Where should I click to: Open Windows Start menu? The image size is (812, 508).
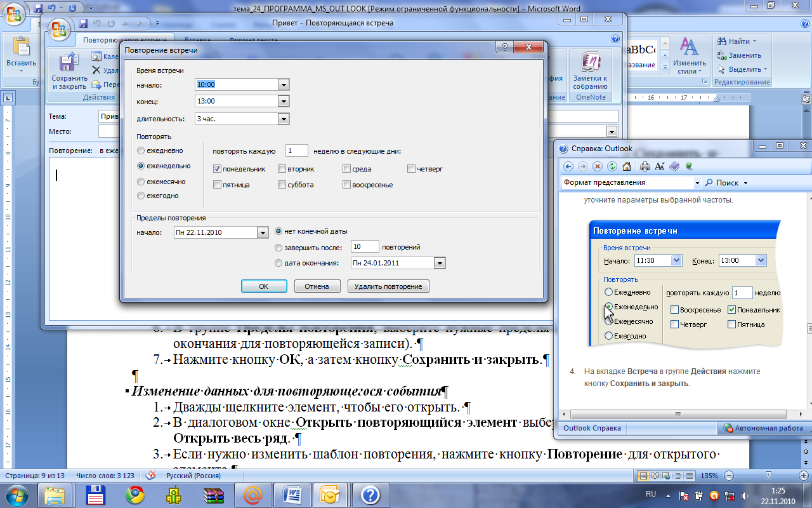click(16, 494)
